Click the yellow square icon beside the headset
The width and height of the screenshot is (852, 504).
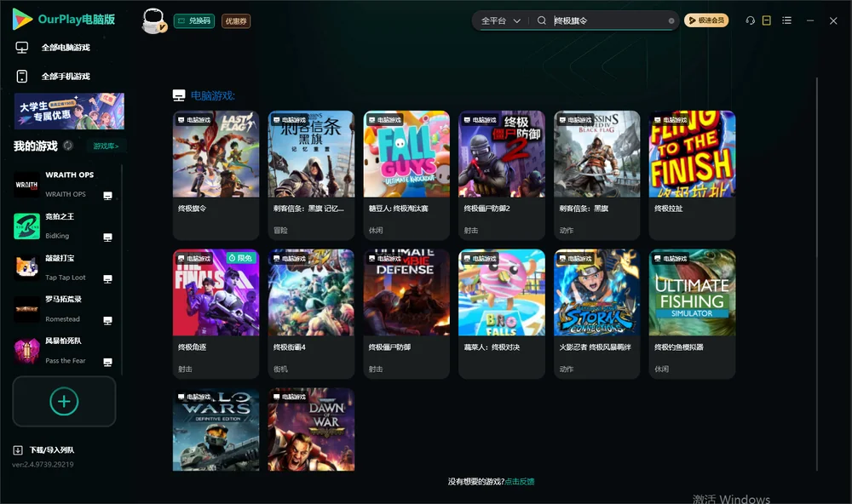[767, 20]
